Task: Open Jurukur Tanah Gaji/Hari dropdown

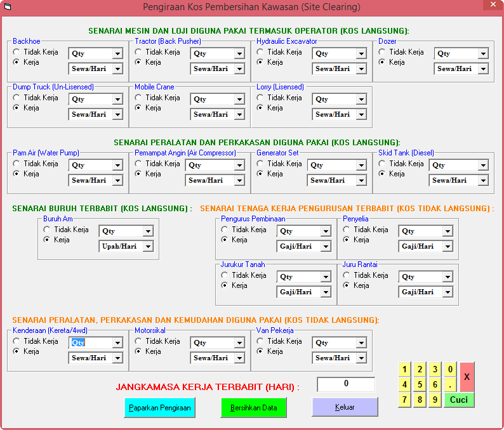Action: (326, 292)
